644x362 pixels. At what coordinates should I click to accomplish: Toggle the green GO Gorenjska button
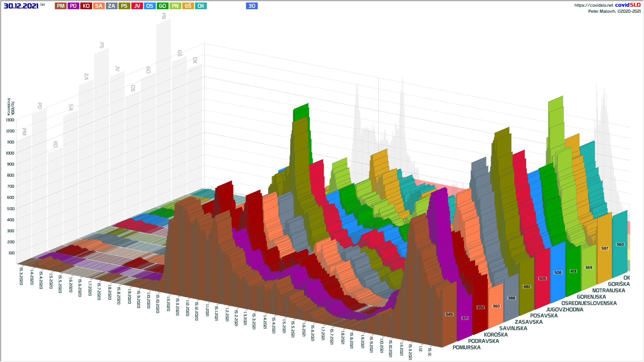tap(162, 6)
